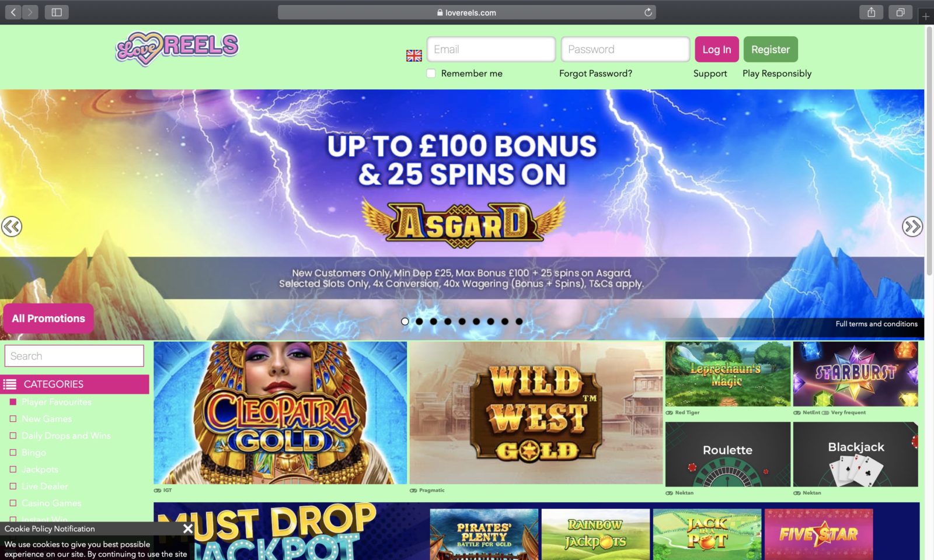Click the Register button
Viewport: 934px width, 560px height.
tap(771, 50)
